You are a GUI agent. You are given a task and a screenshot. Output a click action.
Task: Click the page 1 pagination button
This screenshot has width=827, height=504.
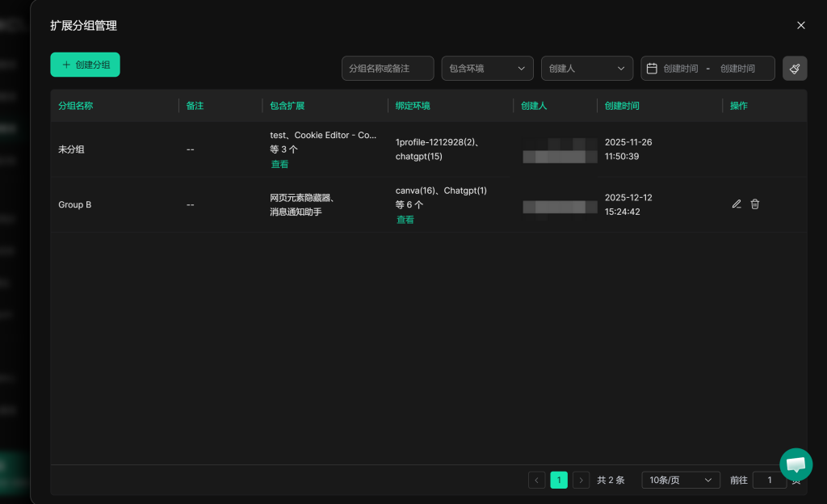[x=559, y=480]
